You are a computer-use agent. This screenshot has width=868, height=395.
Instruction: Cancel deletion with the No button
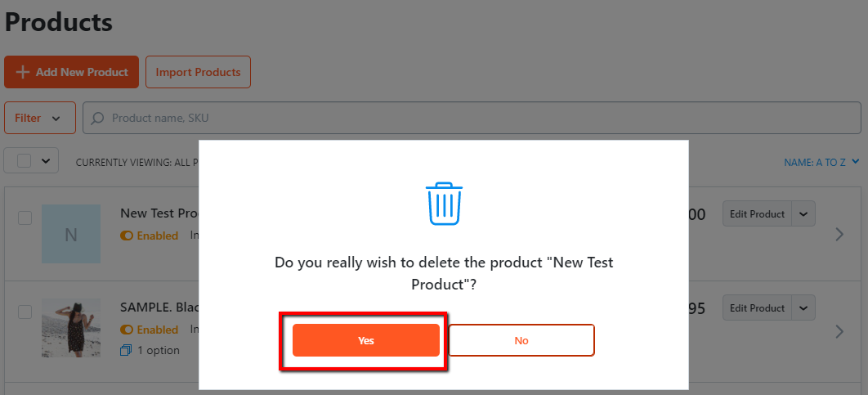tap(521, 340)
